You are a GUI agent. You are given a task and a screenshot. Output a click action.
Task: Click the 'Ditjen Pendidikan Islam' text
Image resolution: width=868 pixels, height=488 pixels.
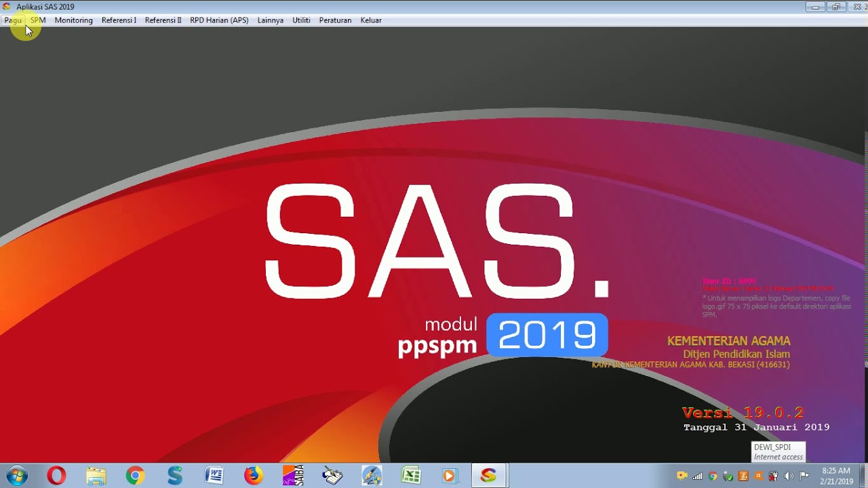736,354
